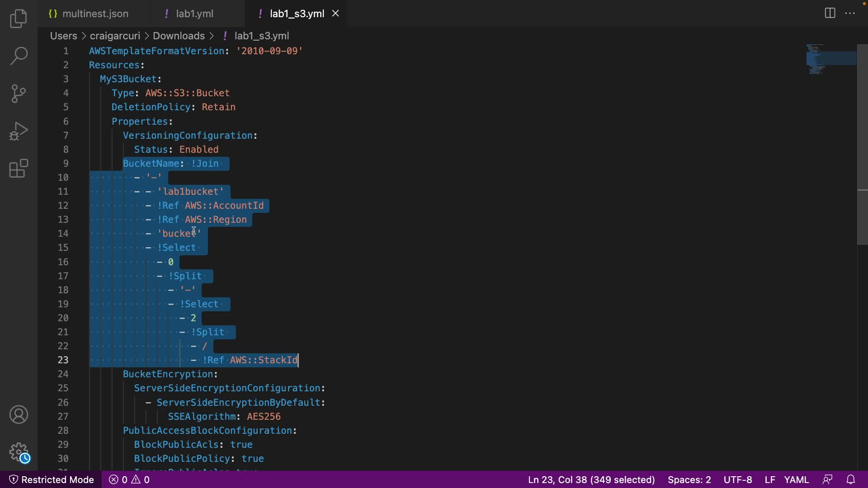The image size is (868, 488).
Task: Click the Downloads breadcrumb folder
Action: tap(179, 36)
